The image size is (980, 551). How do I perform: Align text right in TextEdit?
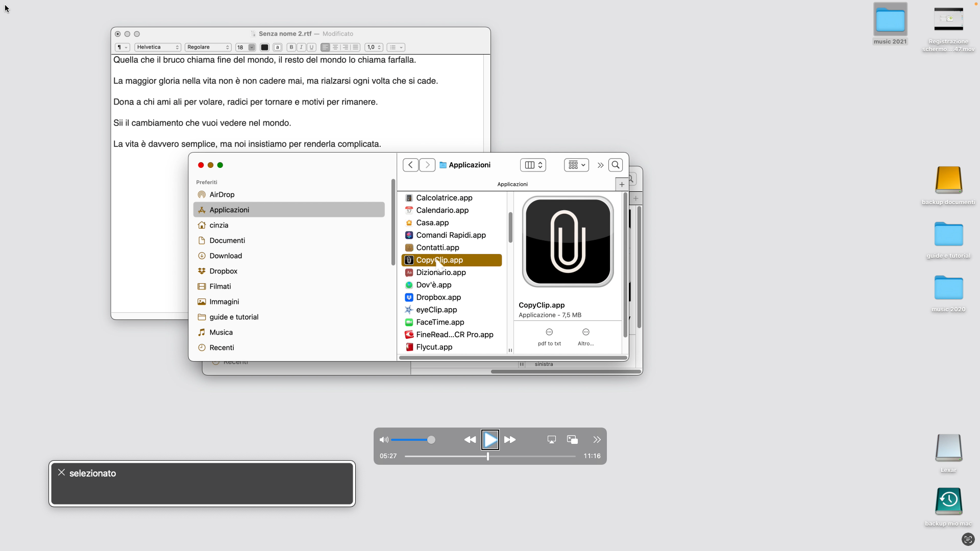[346, 47]
